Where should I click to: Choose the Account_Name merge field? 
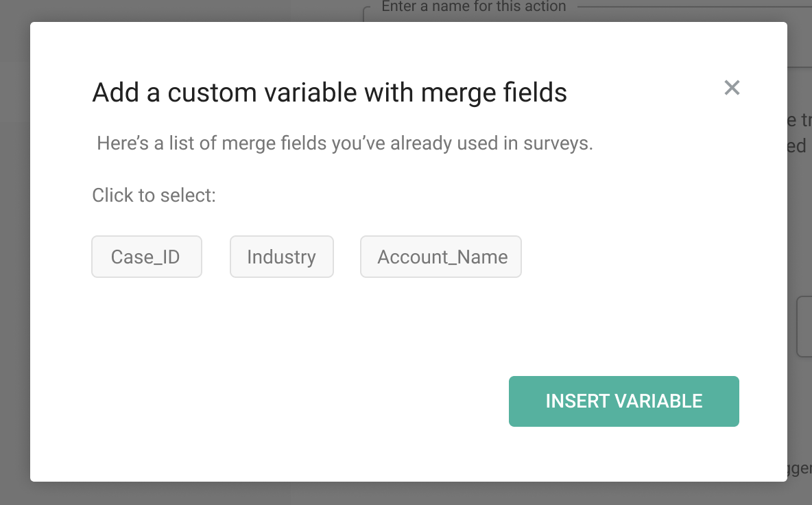click(x=441, y=257)
